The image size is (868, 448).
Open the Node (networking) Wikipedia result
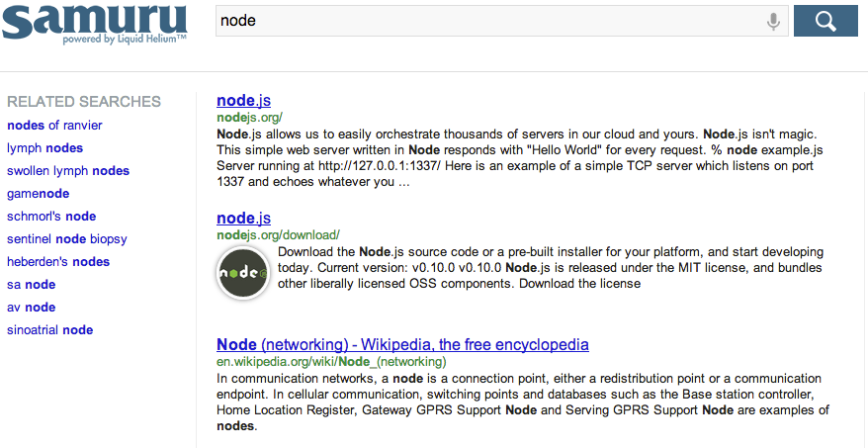coord(402,344)
